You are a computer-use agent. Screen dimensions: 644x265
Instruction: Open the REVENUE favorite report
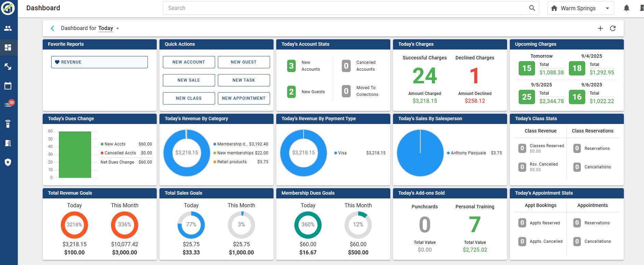pos(99,62)
